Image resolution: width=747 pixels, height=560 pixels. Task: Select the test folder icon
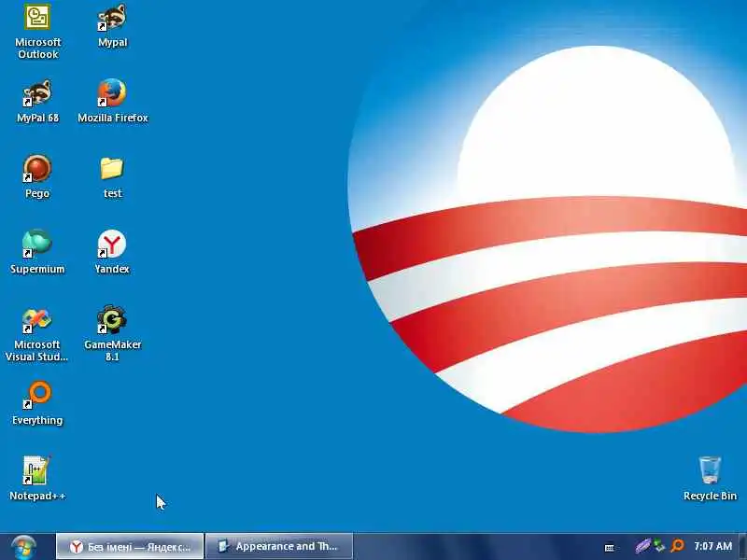[x=112, y=176]
